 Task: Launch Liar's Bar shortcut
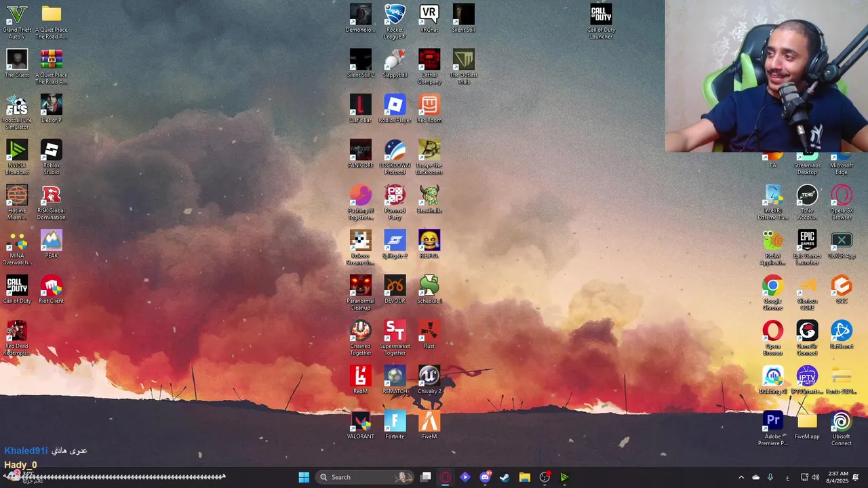(361, 108)
